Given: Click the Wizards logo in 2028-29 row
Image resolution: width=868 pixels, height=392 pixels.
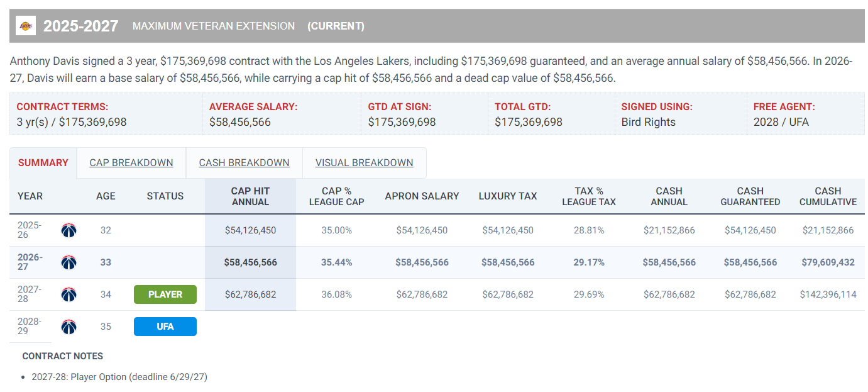Looking at the screenshot, I should pos(69,327).
